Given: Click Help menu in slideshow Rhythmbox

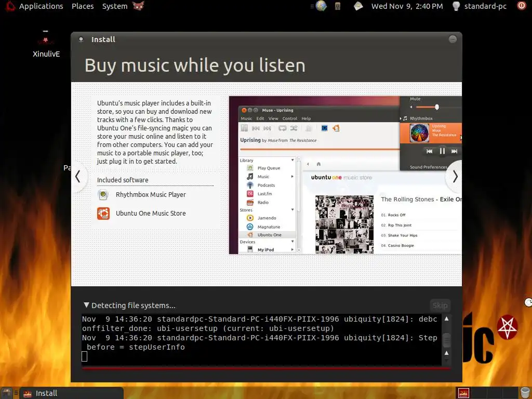Looking at the screenshot, I should [306, 118].
